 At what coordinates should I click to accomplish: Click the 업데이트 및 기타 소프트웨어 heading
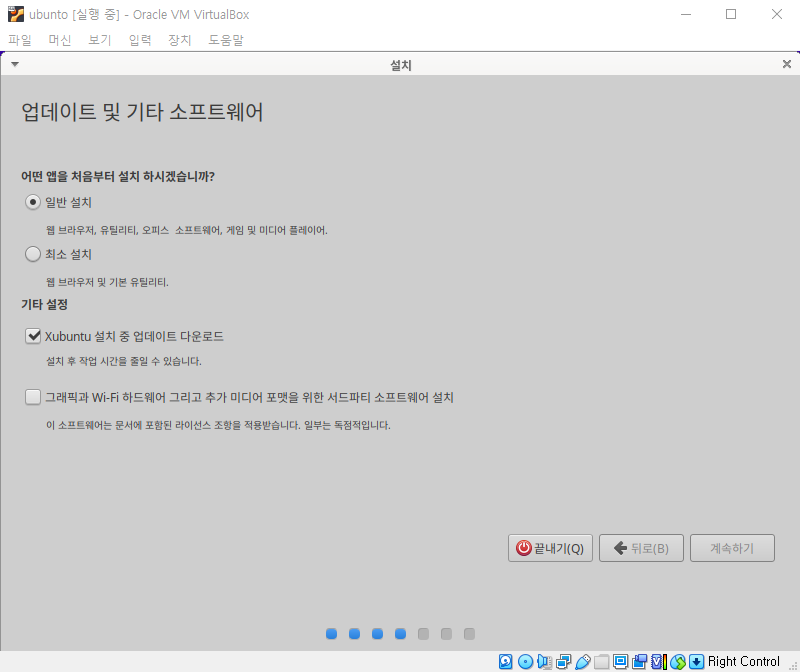coord(142,112)
